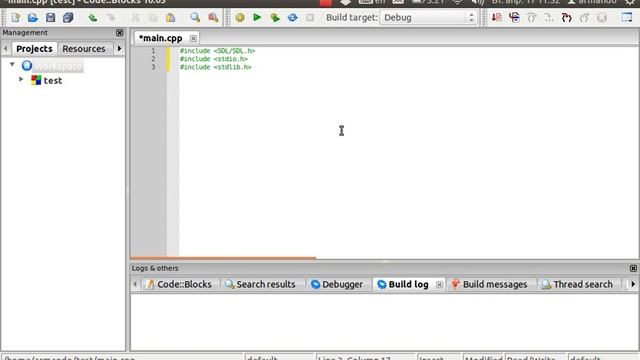Click the New file toolbar icon
Viewport: 640px width, 360px height.
point(16,18)
